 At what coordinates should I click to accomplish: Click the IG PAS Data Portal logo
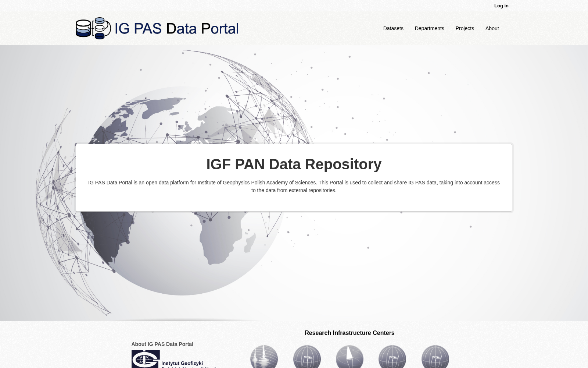[157, 28]
